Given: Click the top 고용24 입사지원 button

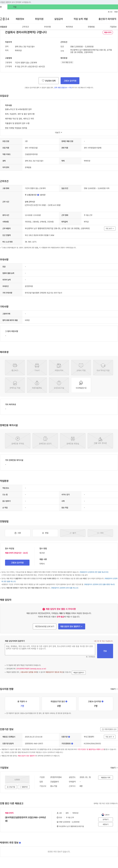Looking at the screenshot, I should tap(70, 81).
